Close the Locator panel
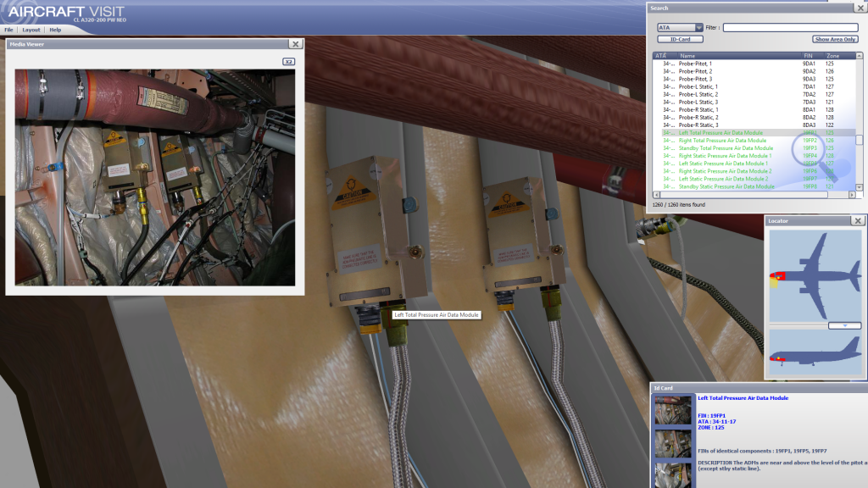The width and height of the screenshot is (868, 488). click(858, 221)
